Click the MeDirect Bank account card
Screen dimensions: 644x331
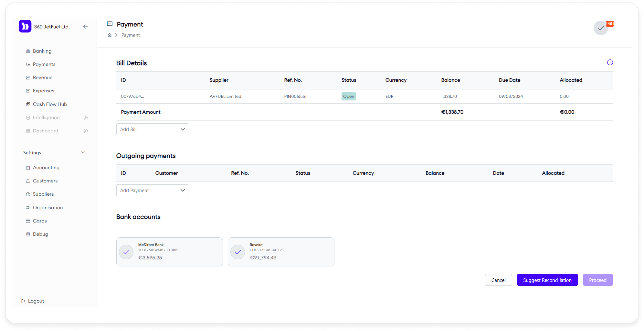170,252
